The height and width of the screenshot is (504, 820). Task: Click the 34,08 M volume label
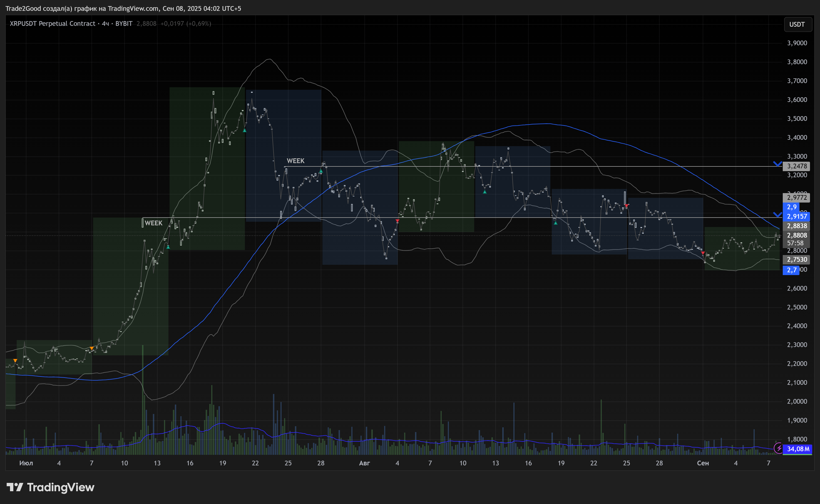tap(798, 449)
